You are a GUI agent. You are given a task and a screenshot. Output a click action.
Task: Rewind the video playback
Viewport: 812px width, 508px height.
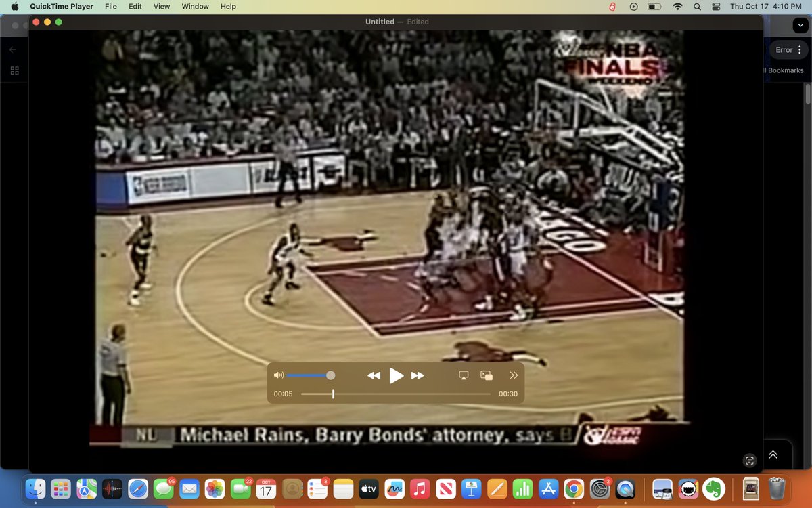(x=374, y=375)
